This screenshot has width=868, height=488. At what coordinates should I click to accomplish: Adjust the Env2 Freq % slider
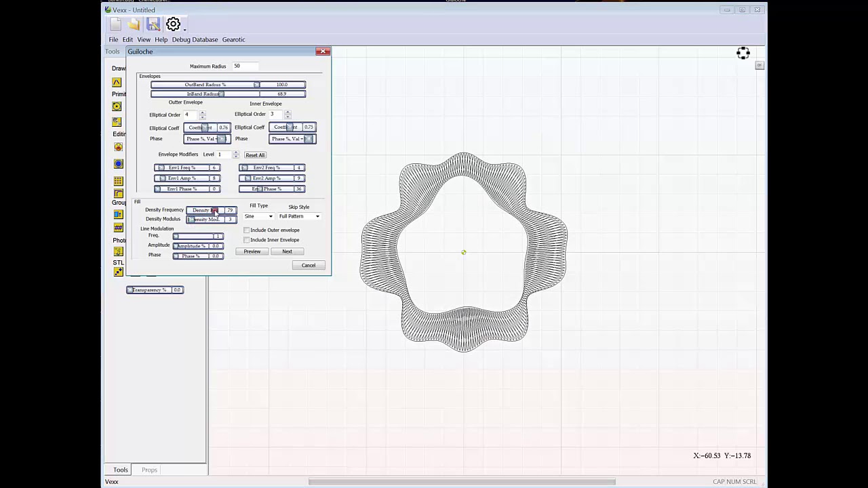coord(272,167)
